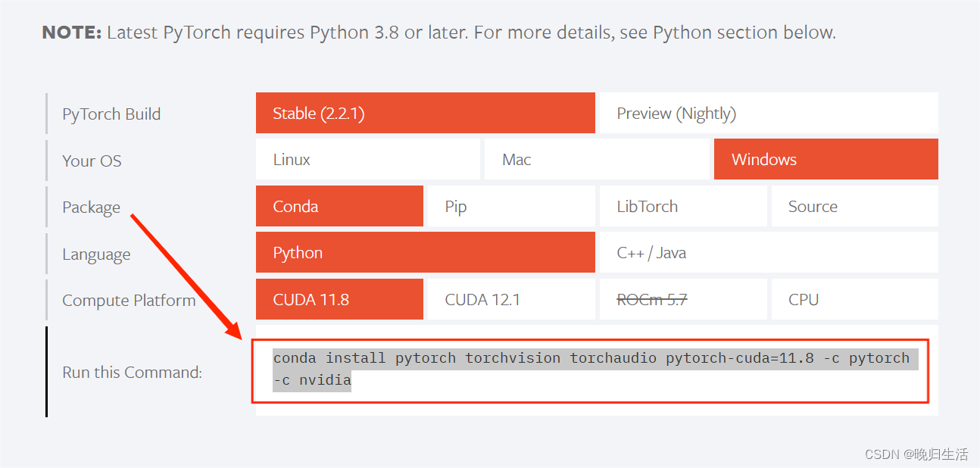Click the struck-through ROCm 5.7 option
Viewport: 980px width, 468px height.
click(x=683, y=299)
